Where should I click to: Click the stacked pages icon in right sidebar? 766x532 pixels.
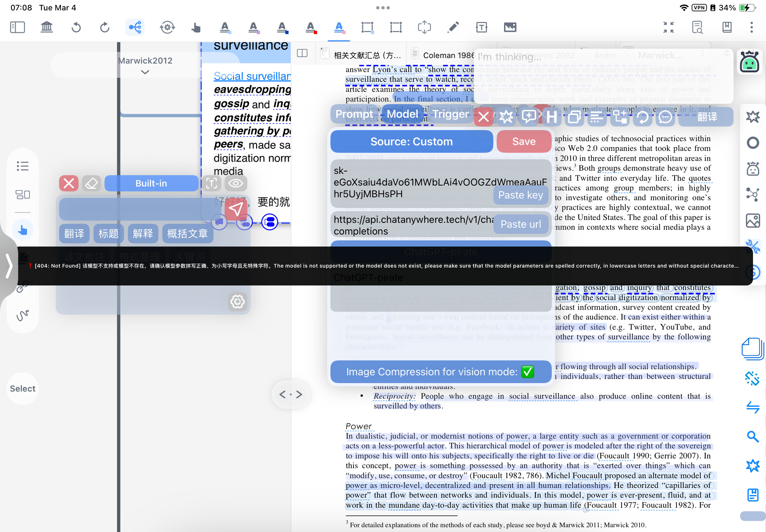[752, 349]
